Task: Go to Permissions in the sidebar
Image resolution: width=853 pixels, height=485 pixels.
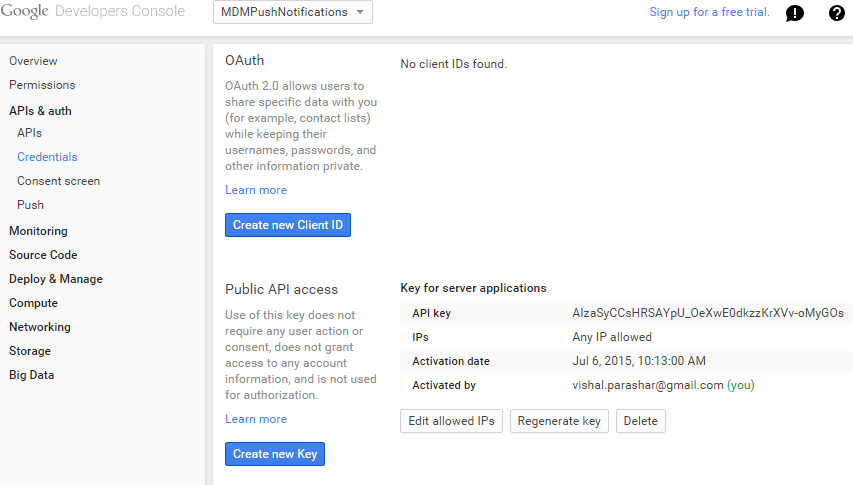Action: coord(42,85)
